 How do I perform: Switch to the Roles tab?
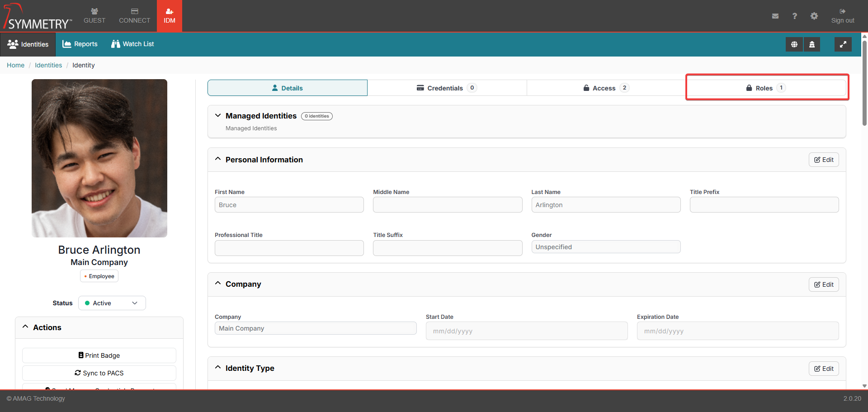click(x=766, y=88)
